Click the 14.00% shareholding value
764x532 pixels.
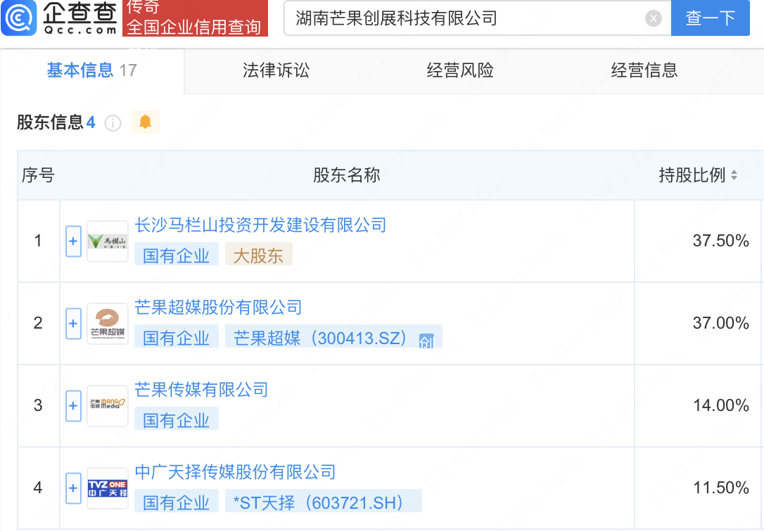point(720,405)
